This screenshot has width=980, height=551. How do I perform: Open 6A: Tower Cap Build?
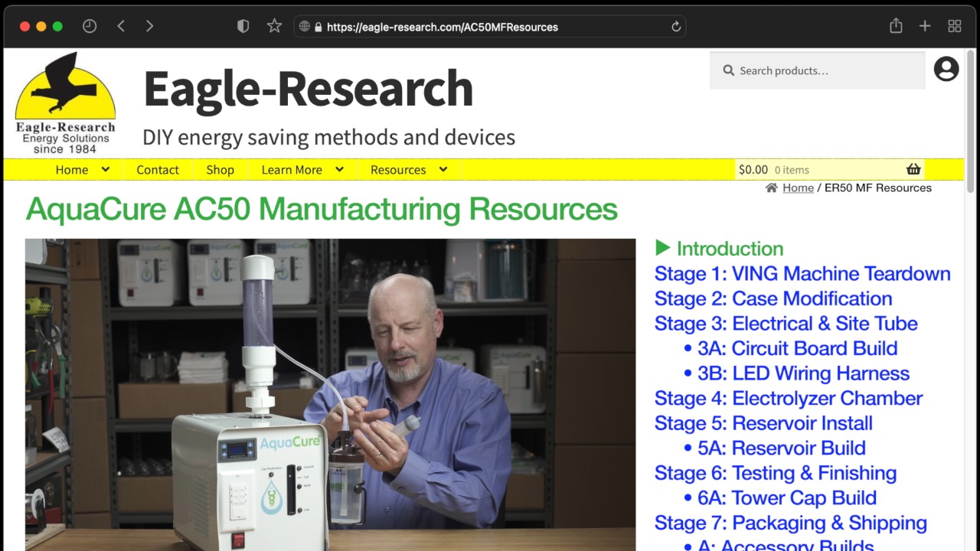[787, 497]
